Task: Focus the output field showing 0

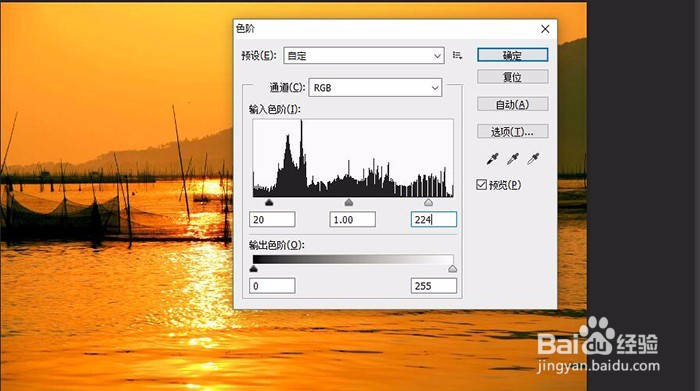Action: (x=272, y=286)
